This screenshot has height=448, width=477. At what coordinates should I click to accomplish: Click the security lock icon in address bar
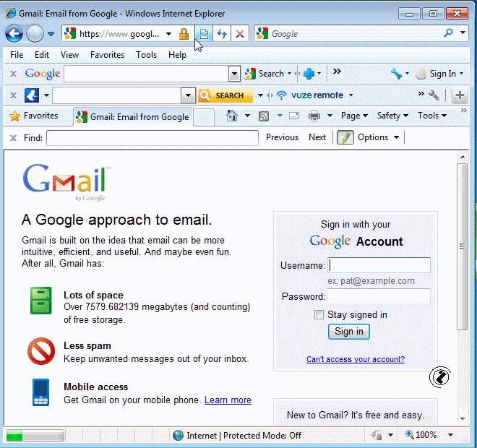(x=184, y=34)
